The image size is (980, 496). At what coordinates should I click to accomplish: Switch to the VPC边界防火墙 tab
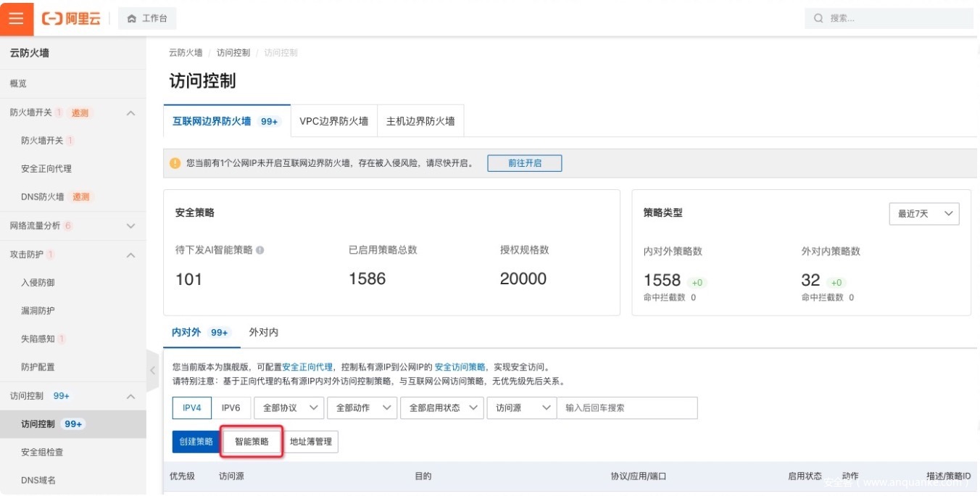coord(333,121)
